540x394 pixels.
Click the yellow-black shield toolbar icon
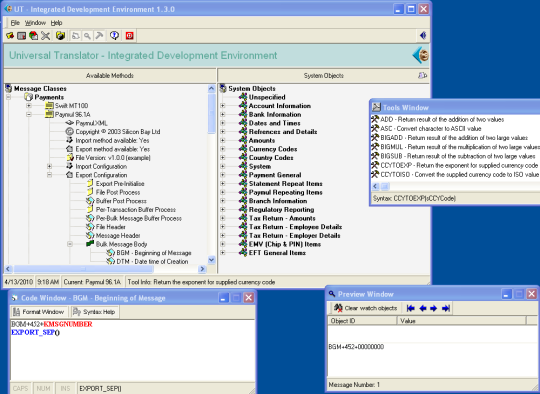pyautogui.click(x=60, y=35)
